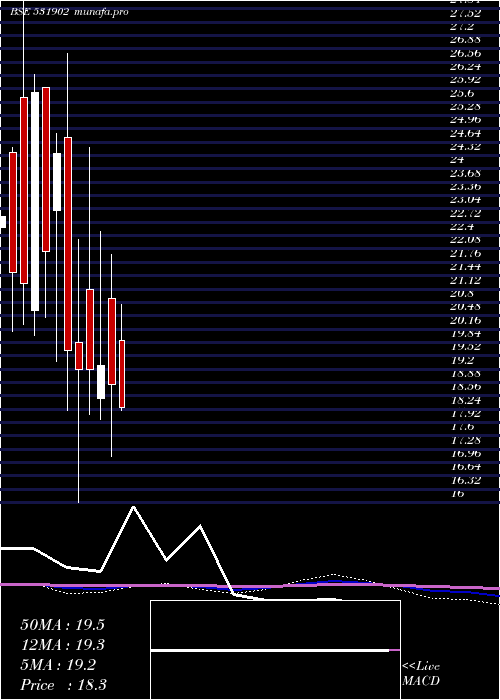Select the 50MA : 19.5 reading

click(x=62, y=625)
